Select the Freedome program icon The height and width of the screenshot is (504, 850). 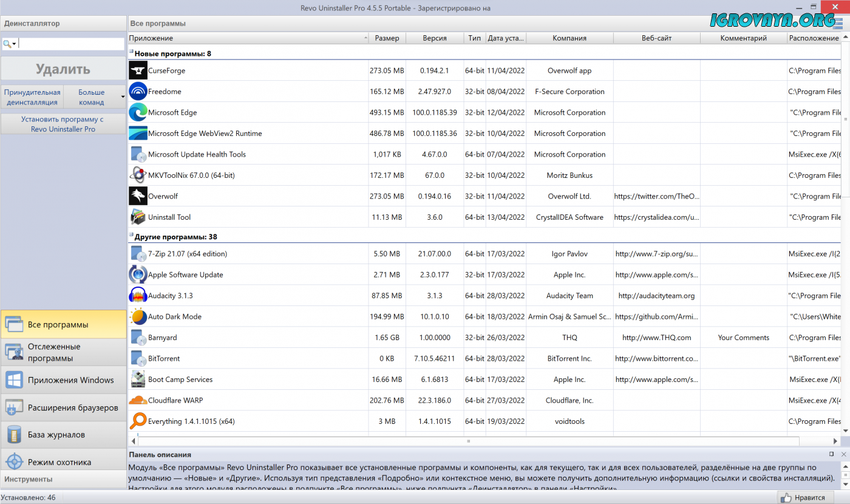click(x=138, y=92)
